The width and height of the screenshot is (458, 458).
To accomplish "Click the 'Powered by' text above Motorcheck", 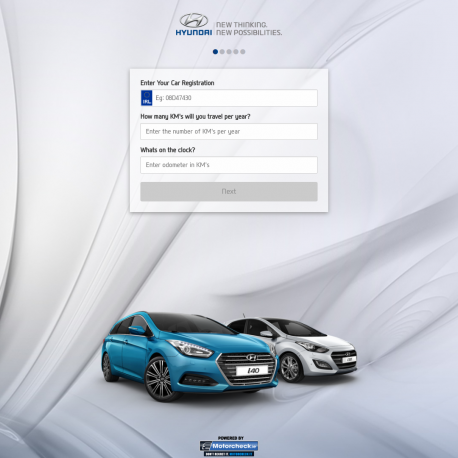I will coord(231,438).
